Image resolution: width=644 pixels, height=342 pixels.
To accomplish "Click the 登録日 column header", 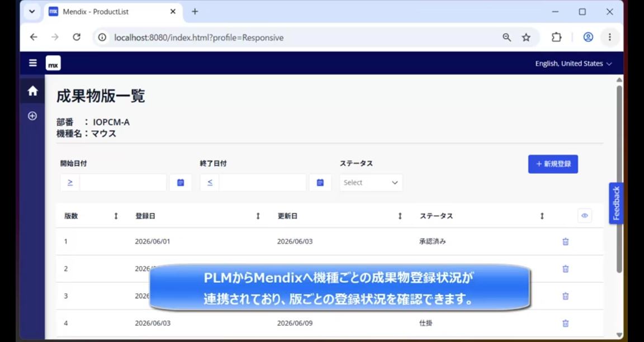I will click(145, 216).
